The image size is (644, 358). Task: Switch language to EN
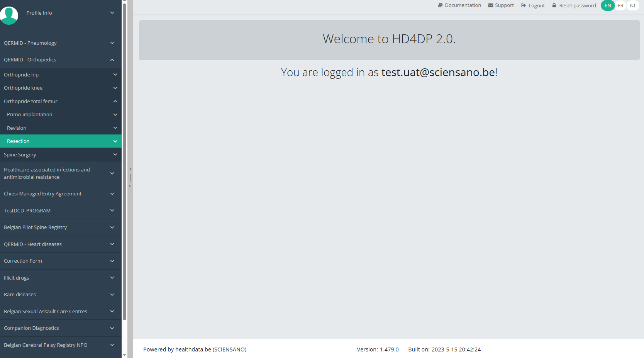click(608, 5)
